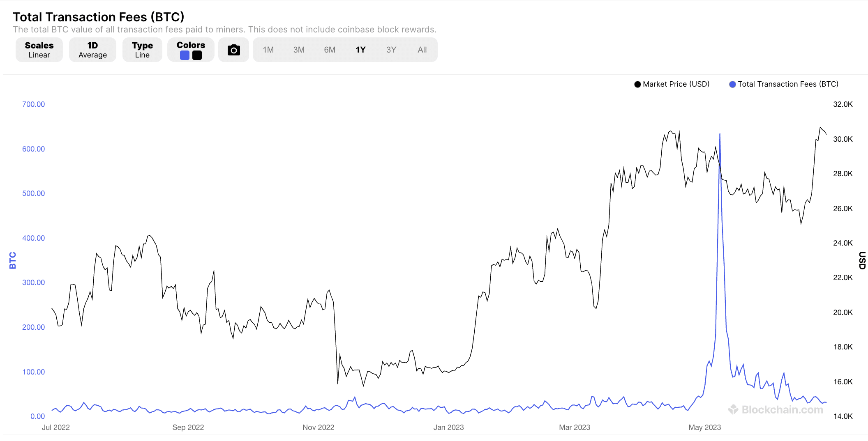Click the USD right axis label
Viewport: 868px width, 441px height.
click(862, 260)
